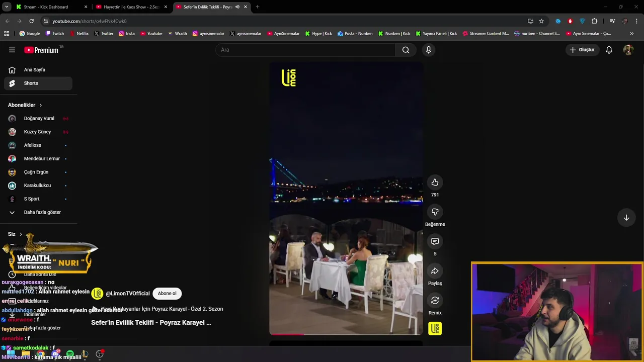
Task: View site information icon in address bar
Action: (x=46, y=21)
